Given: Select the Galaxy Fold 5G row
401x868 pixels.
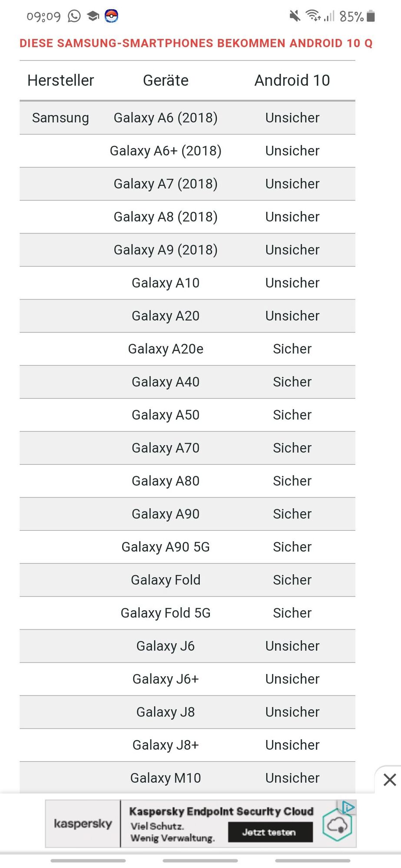Looking at the screenshot, I should tap(187, 613).
